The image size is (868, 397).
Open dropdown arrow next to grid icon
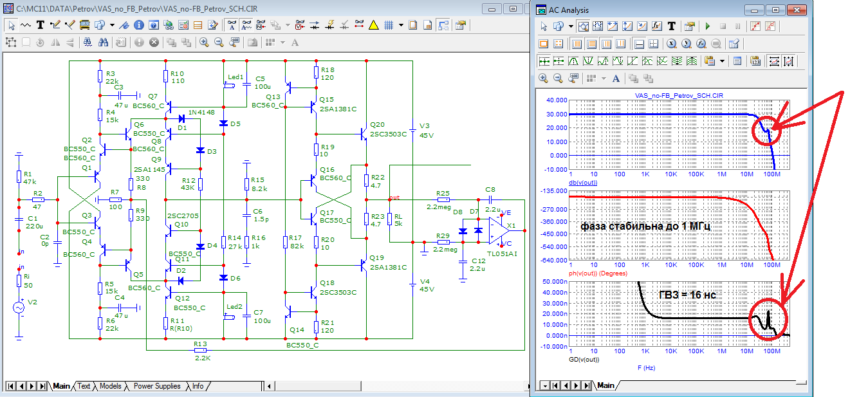401,25
